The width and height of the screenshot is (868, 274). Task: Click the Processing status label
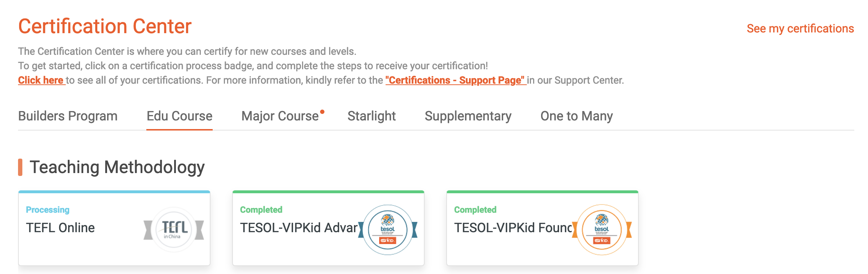[x=48, y=210]
